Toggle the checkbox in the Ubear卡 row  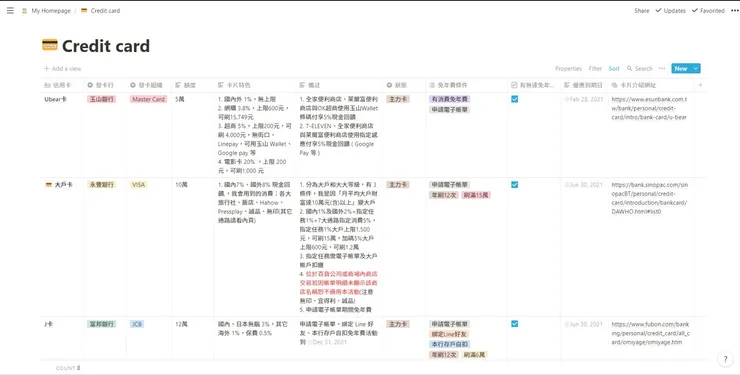514,99
